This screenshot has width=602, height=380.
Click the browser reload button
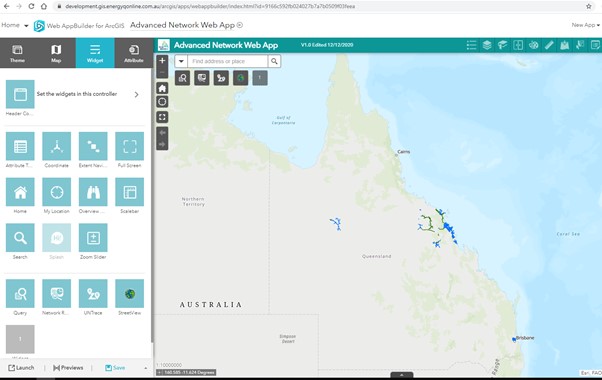pyautogui.click(x=31, y=6)
